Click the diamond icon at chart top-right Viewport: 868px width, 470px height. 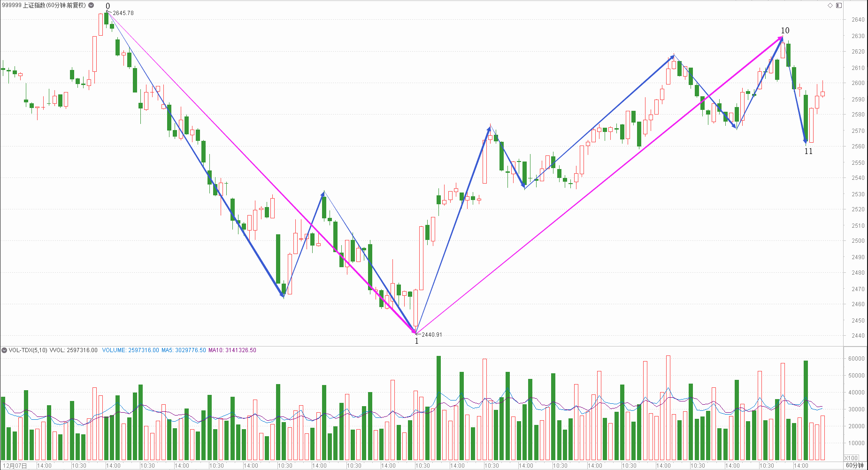(830, 5)
